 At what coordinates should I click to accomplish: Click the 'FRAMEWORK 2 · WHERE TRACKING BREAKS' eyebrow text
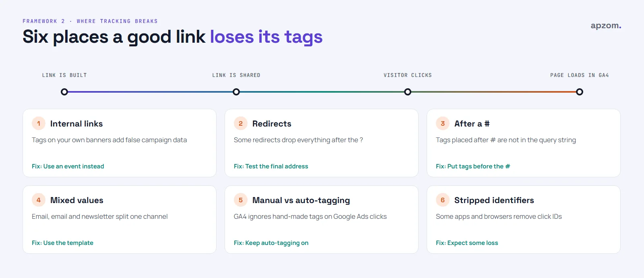(x=90, y=21)
